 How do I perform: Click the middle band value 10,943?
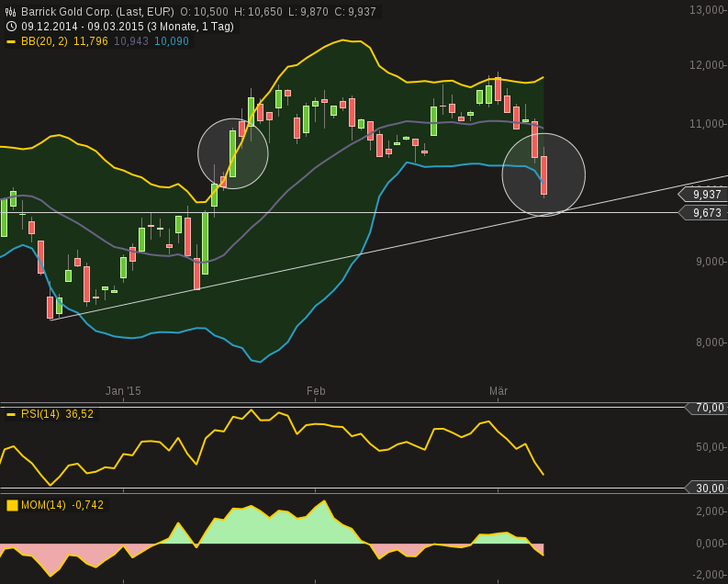131,41
